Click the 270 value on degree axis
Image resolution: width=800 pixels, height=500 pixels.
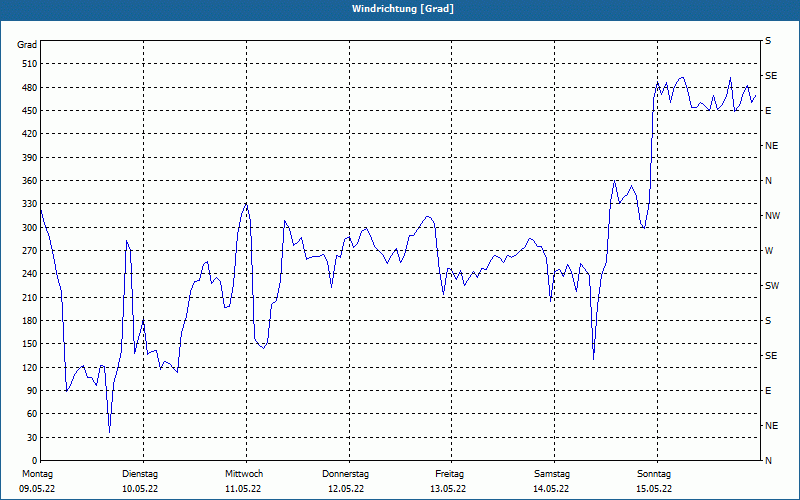click(x=30, y=251)
